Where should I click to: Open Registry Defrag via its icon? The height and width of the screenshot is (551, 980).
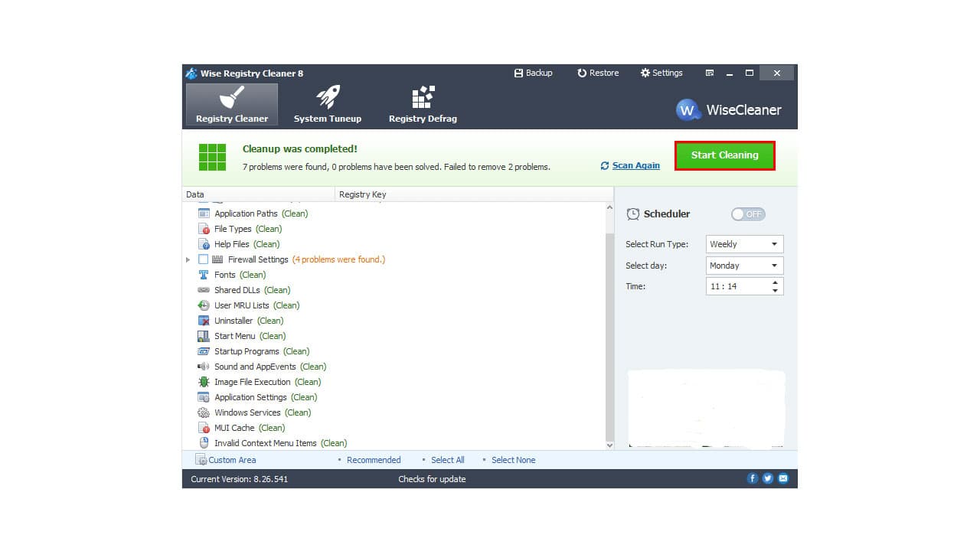click(422, 96)
